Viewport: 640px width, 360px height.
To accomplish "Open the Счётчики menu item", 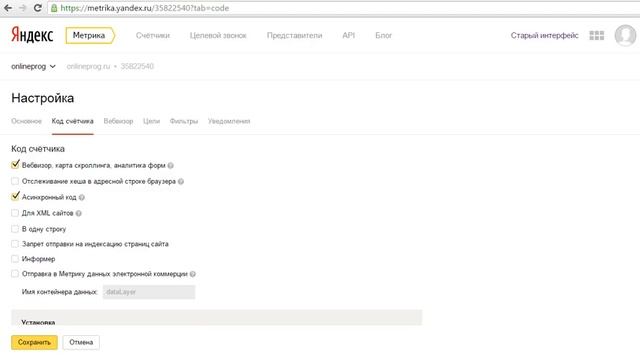I will pos(153,36).
